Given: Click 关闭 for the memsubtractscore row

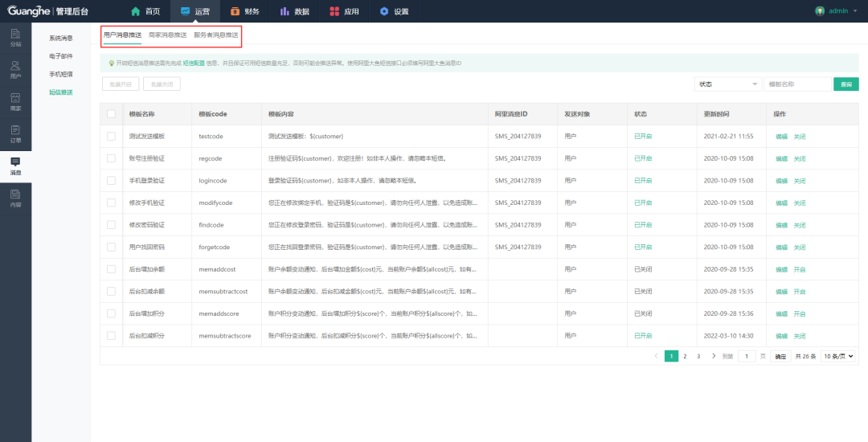Looking at the screenshot, I should (x=800, y=336).
